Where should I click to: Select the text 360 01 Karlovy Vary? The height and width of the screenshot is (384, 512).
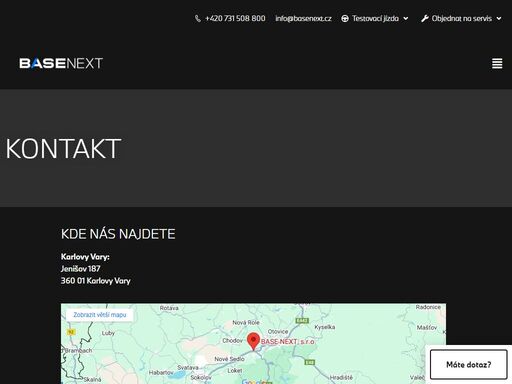96,281
